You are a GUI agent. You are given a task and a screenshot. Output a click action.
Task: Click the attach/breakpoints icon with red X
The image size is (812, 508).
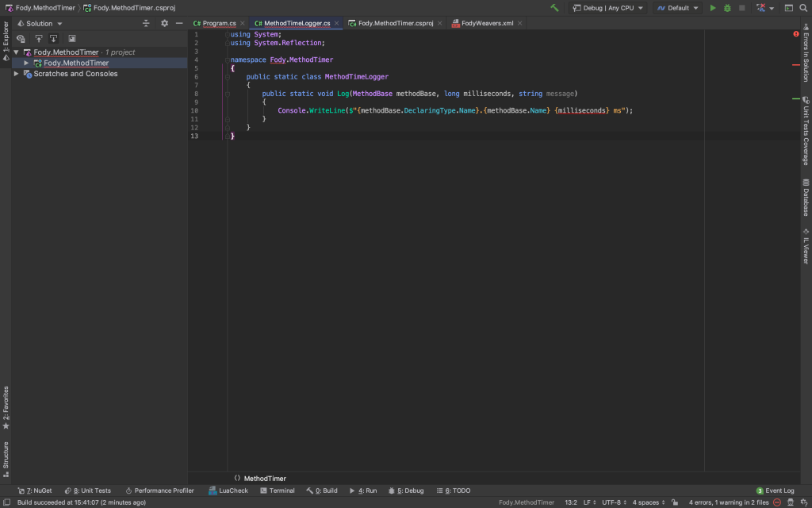(760, 8)
